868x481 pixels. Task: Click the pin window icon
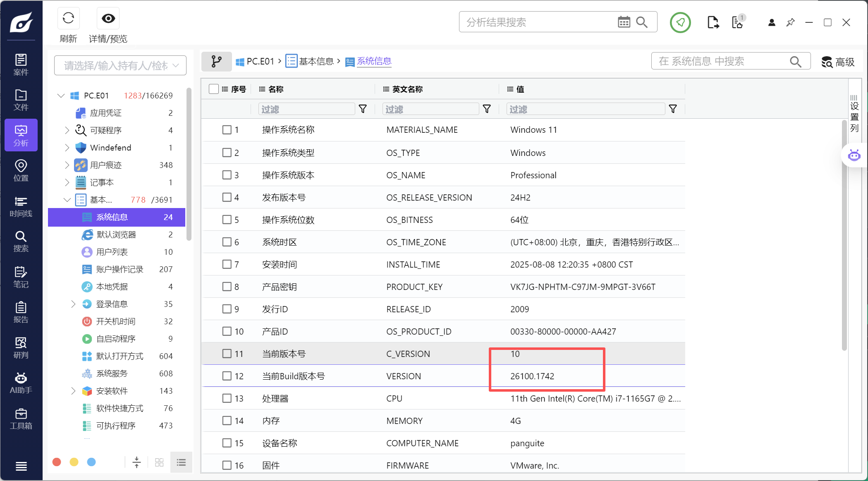point(790,22)
